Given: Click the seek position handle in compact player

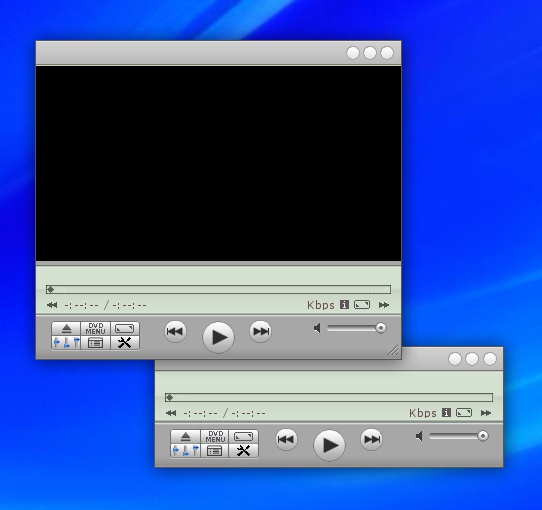Looking at the screenshot, I should click(169, 397).
